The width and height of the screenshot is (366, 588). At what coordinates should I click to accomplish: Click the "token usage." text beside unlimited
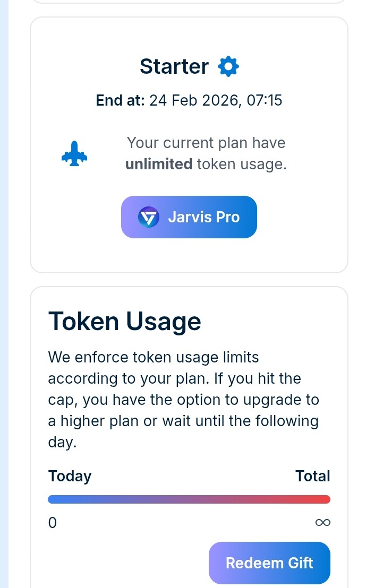point(242,165)
